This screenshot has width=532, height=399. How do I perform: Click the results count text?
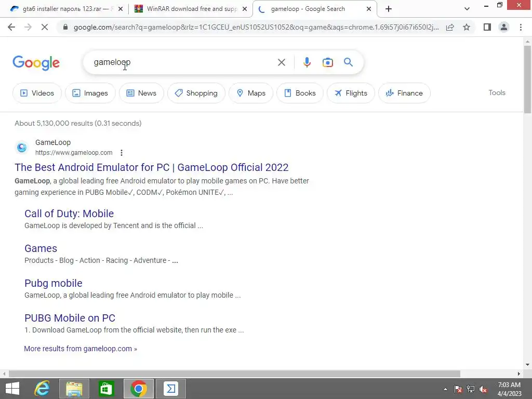pos(78,123)
